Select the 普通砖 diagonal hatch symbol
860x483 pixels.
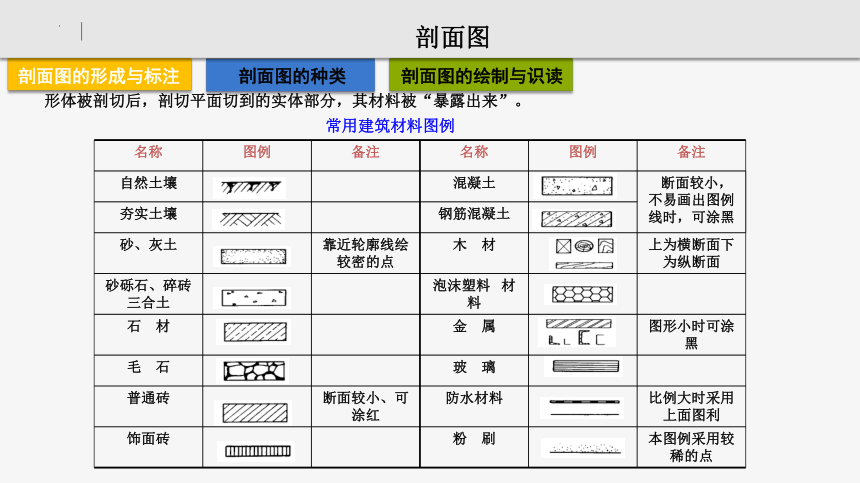pos(254,412)
